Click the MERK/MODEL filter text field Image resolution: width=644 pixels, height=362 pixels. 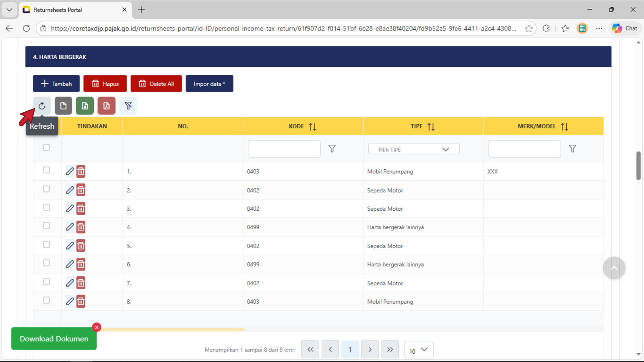524,149
